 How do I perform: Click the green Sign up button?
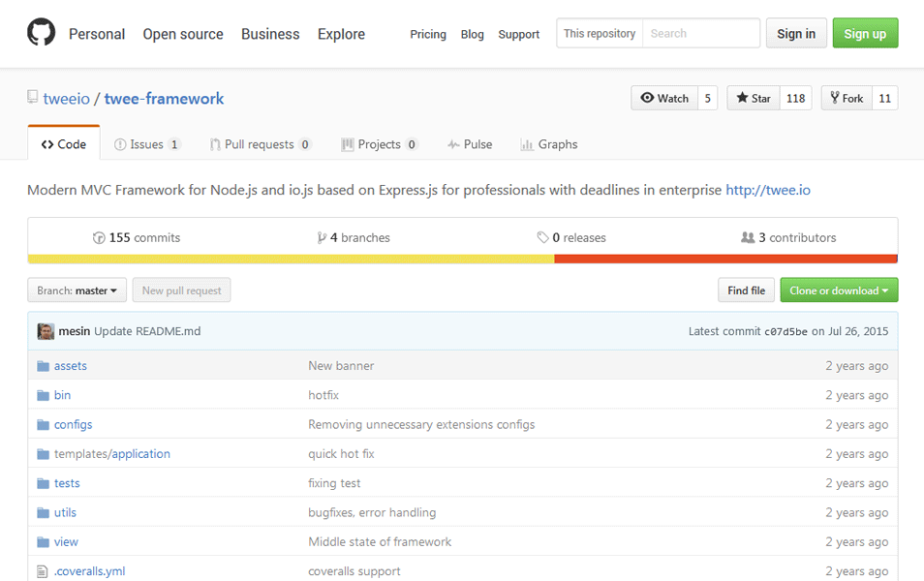coord(865,33)
